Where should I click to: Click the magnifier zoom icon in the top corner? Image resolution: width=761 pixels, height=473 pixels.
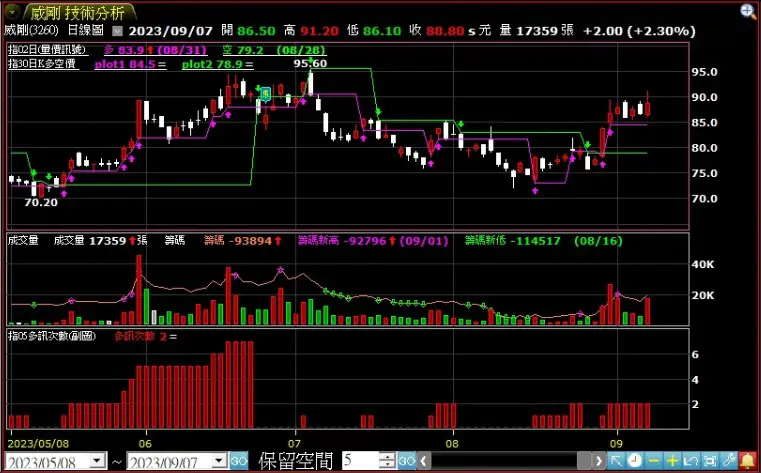click(x=748, y=12)
